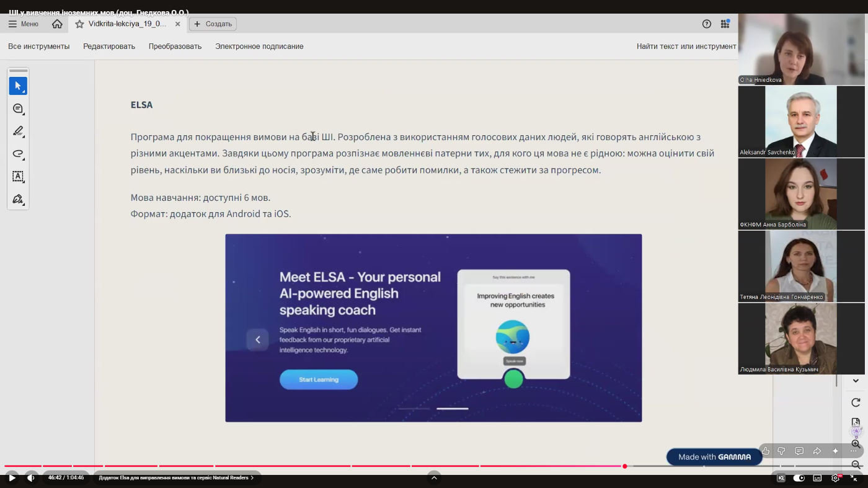Select the highlighter pen tool

tap(18, 131)
